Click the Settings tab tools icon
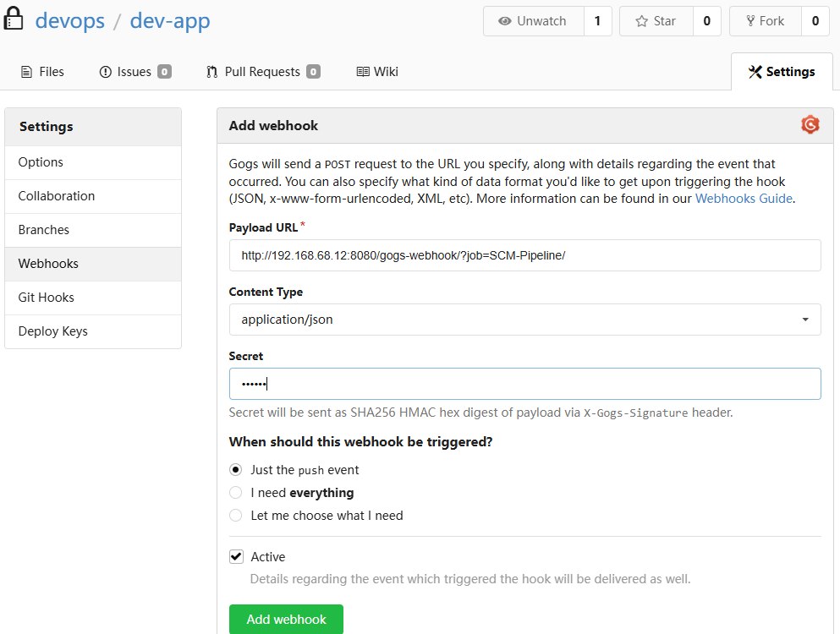 click(x=755, y=72)
